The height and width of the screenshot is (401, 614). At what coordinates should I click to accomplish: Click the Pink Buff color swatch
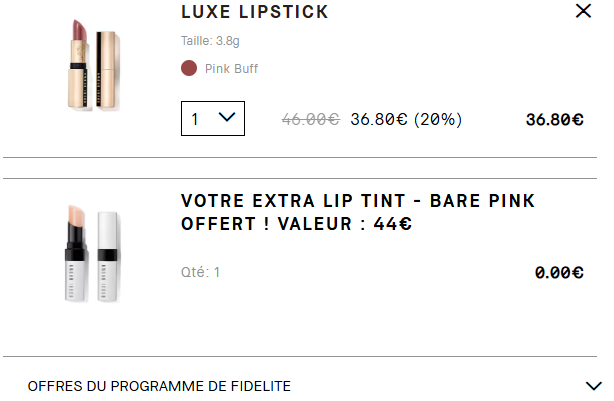189,69
